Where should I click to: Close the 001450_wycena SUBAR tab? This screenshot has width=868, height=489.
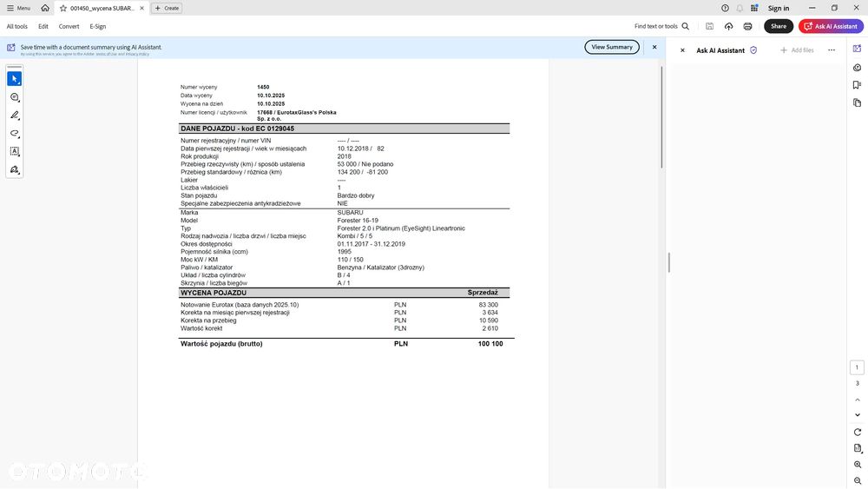coord(141,9)
